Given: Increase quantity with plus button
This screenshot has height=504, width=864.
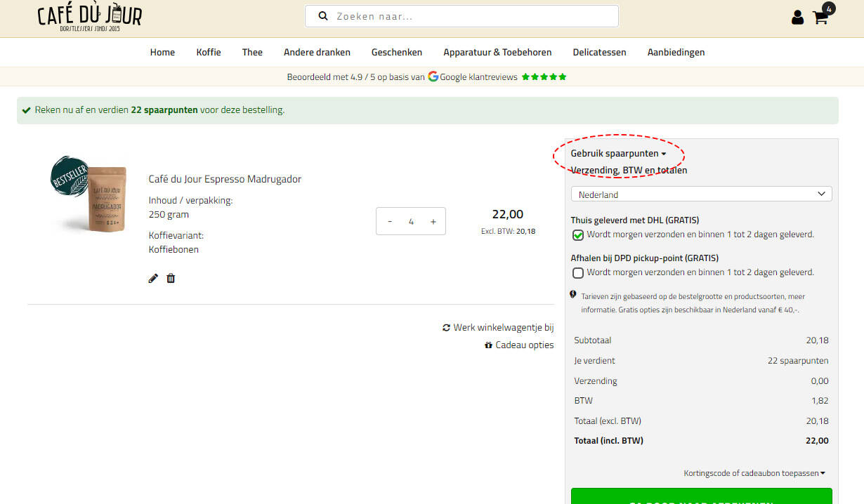Looking at the screenshot, I should tap(433, 222).
